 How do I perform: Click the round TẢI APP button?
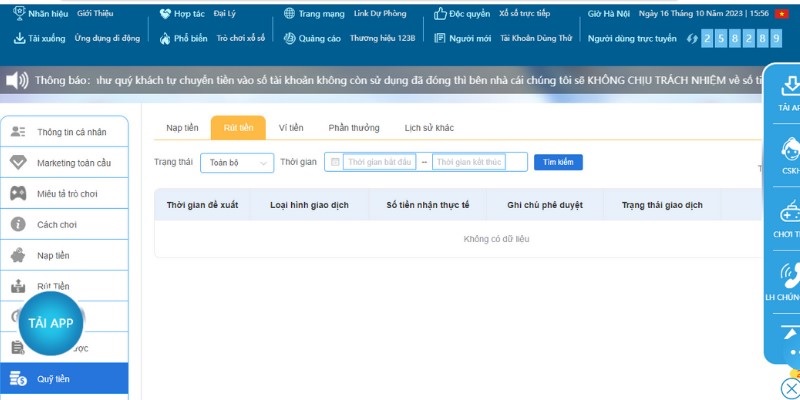[51, 322]
